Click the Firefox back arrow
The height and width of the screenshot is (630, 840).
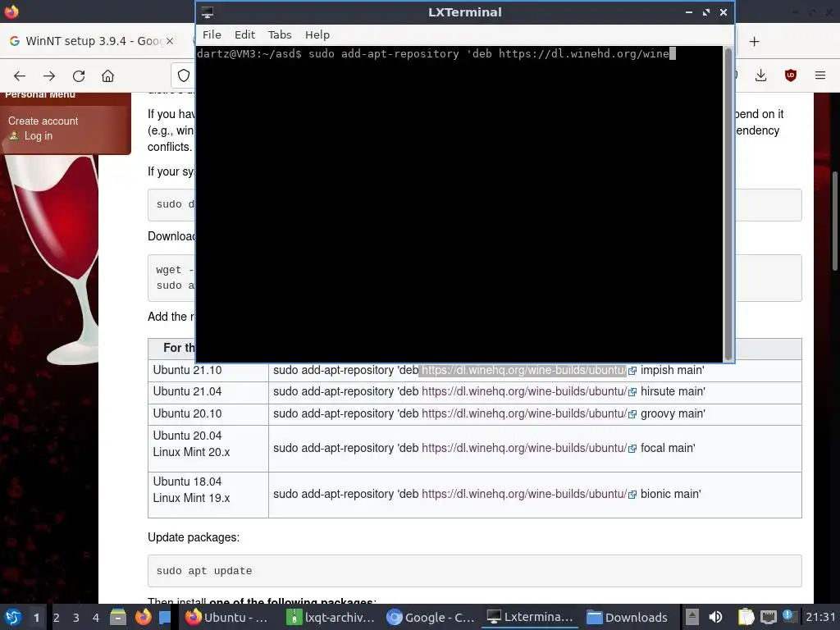pos(20,76)
